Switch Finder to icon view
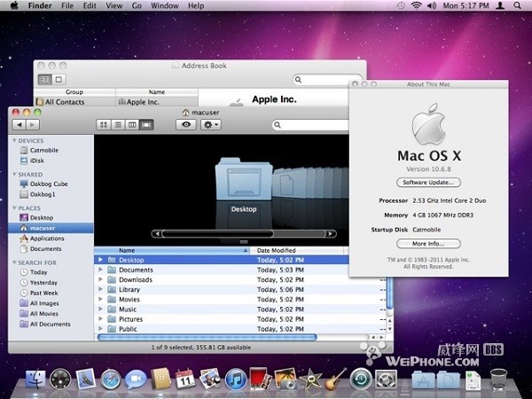The image size is (532, 399). [x=104, y=125]
